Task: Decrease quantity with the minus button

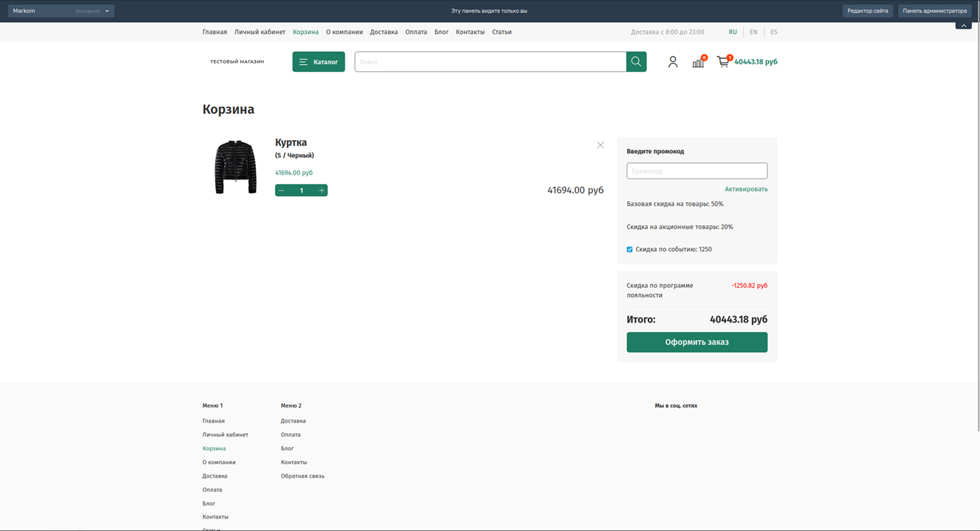Action: pyautogui.click(x=281, y=190)
